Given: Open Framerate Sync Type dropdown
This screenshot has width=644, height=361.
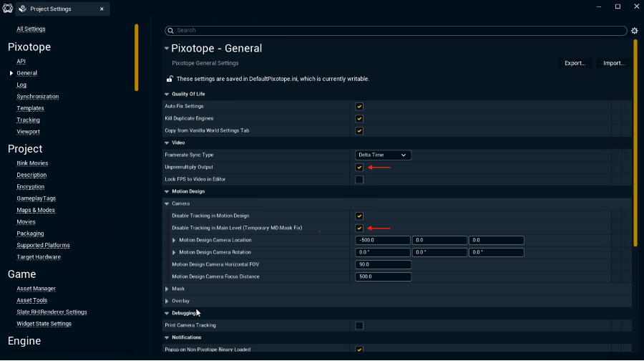Looking at the screenshot, I should coord(383,155).
